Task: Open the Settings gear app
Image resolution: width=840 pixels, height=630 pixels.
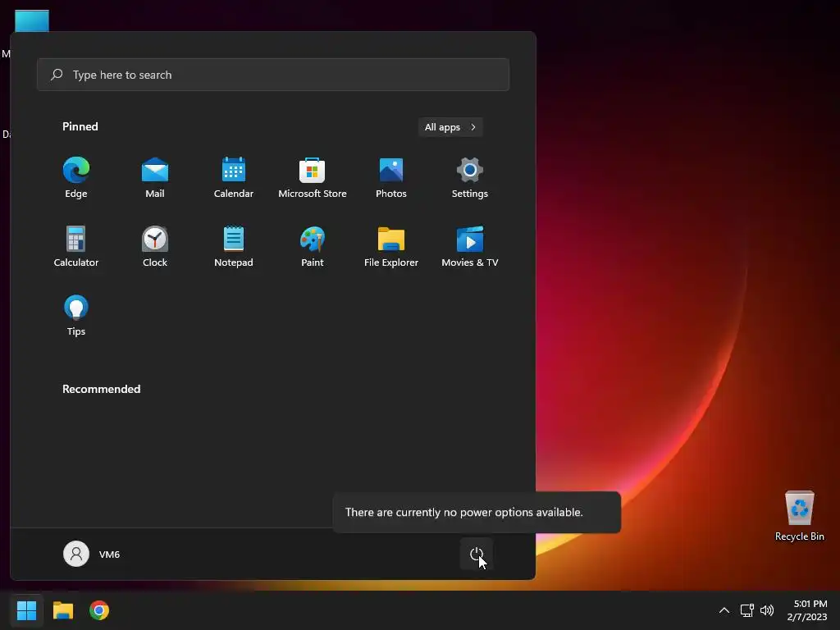Action: pos(470,178)
